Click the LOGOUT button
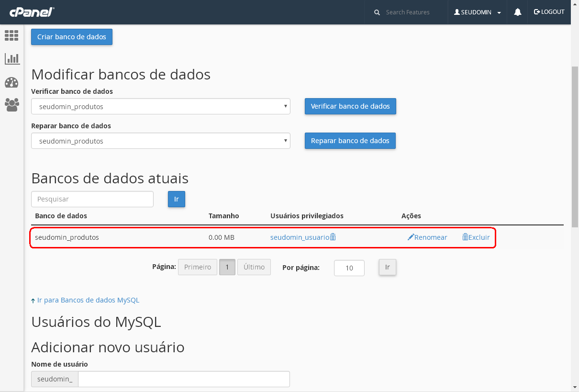This screenshot has height=392, width=579. click(x=549, y=12)
